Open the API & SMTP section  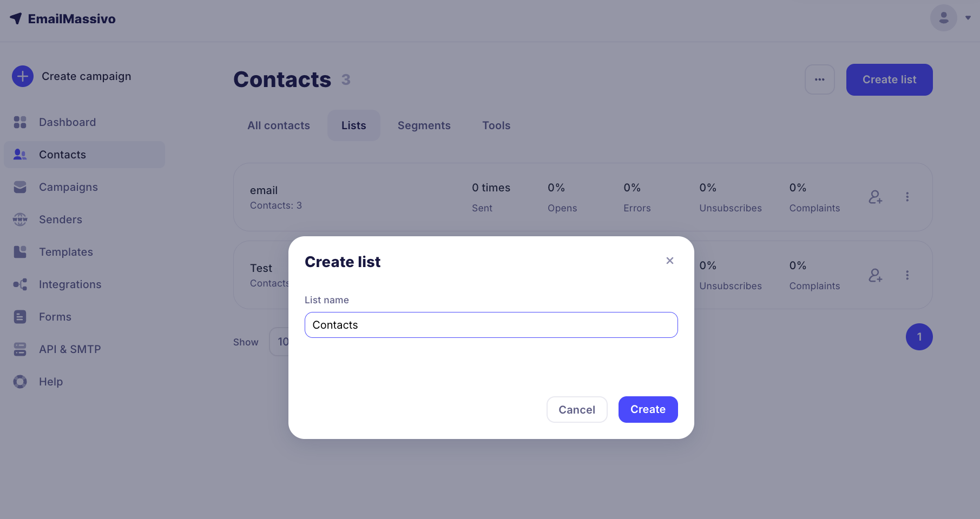[70, 349]
